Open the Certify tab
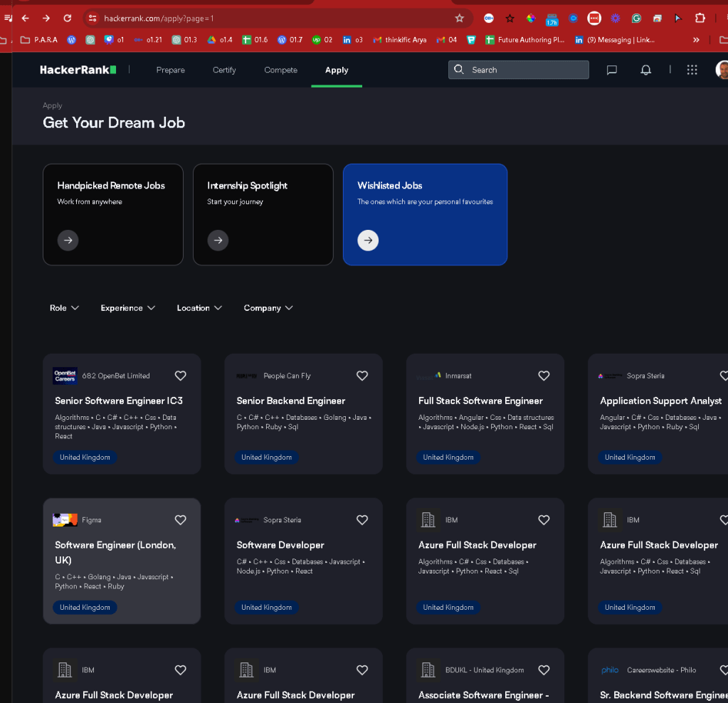728x703 pixels. pyautogui.click(x=224, y=70)
